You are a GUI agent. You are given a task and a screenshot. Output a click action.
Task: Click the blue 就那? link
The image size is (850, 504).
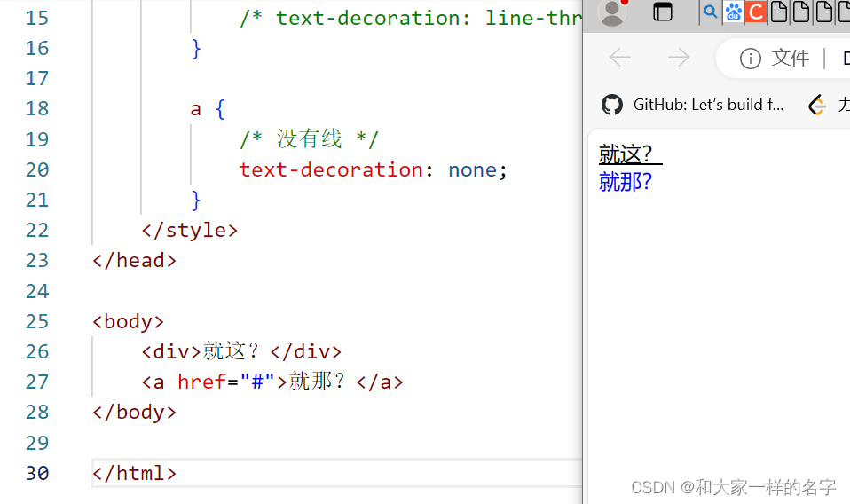pyautogui.click(x=625, y=182)
